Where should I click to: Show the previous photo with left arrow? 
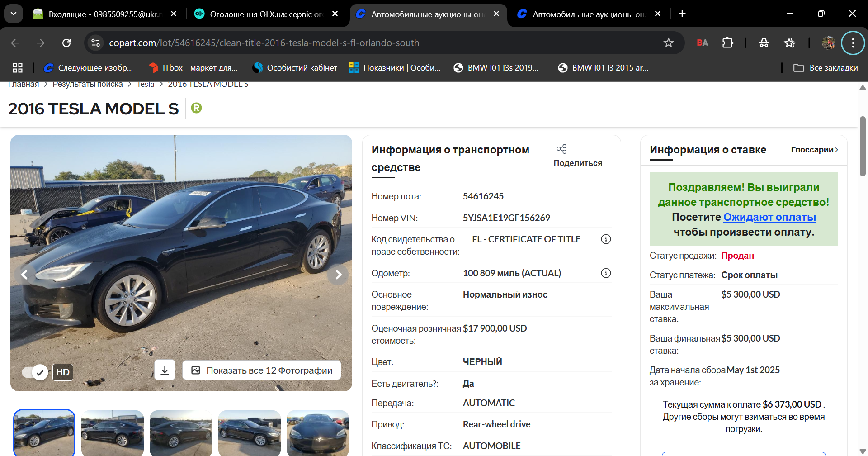click(25, 275)
